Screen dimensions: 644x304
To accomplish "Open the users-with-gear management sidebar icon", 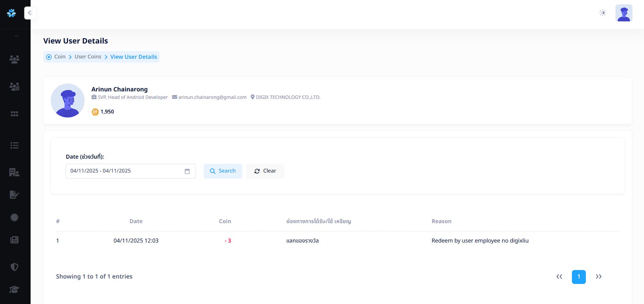I will click(14, 87).
